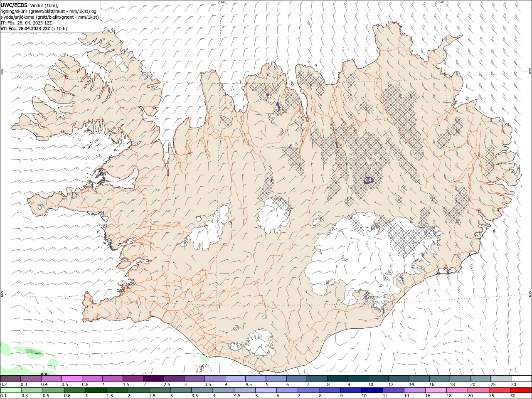The height and width of the screenshot is (399, 532).
Task: Click the '20W' longitude label at top
Action: [x=221, y=2]
